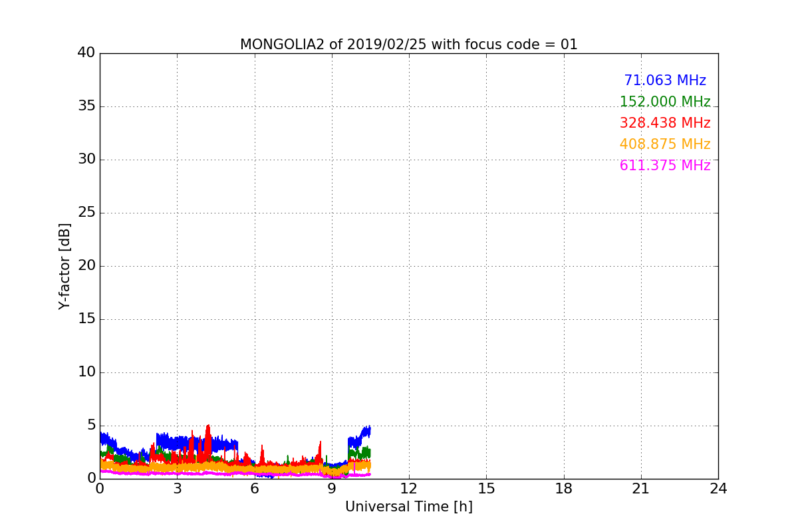Click the y-axis tick label 25

[86, 212]
